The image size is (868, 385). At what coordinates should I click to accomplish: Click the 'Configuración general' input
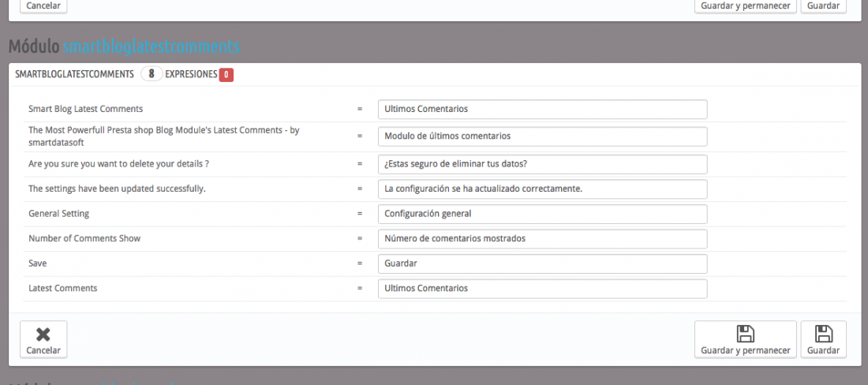pyautogui.click(x=543, y=214)
